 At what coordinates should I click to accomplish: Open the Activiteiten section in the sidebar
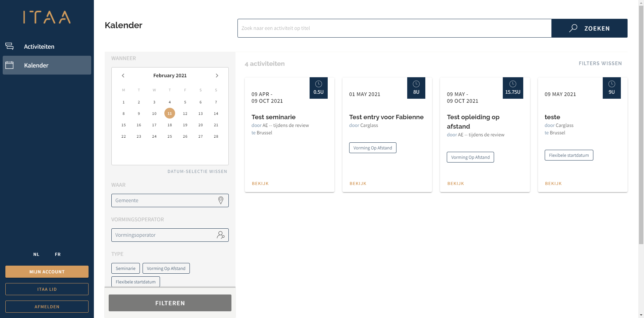point(39,46)
